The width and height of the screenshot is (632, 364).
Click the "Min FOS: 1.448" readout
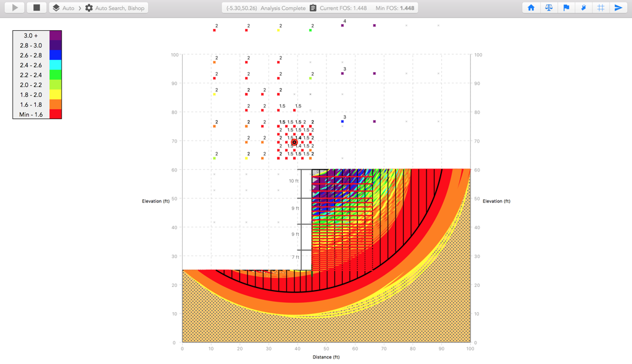click(395, 8)
